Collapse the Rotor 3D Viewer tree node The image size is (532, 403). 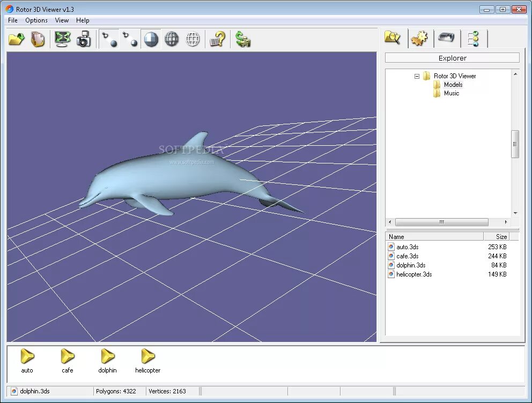pyautogui.click(x=417, y=76)
